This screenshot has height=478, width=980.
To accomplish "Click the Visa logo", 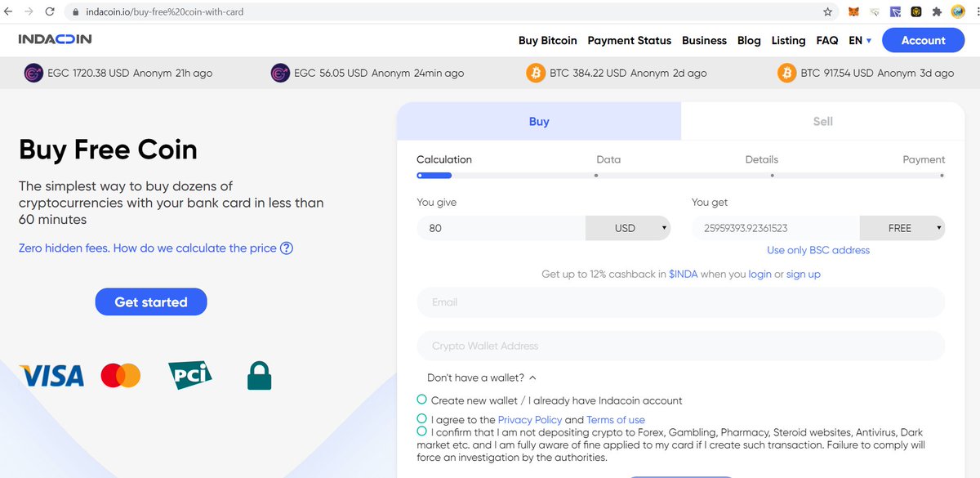I will click(51, 376).
